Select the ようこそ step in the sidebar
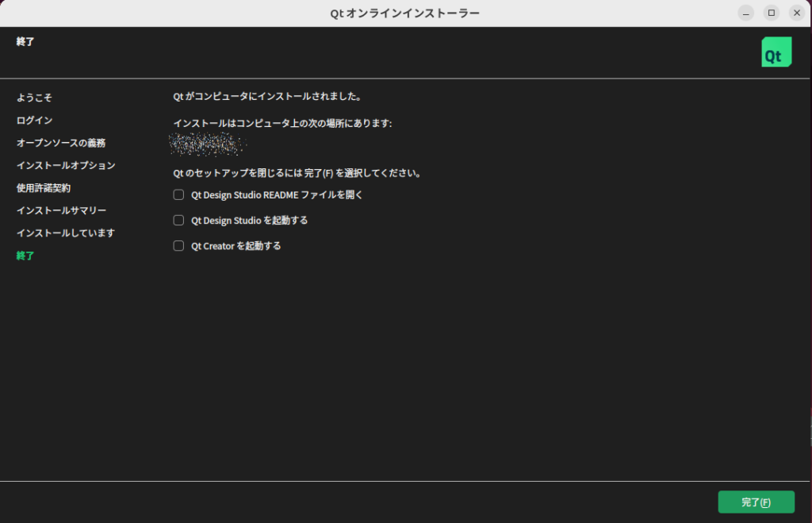The height and width of the screenshot is (523, 812). pos(34,98)
